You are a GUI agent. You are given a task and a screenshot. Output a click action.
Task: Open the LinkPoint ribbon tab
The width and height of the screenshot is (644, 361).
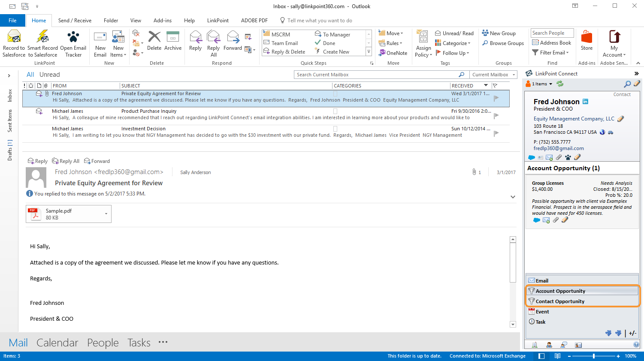[x=218, y=21]
